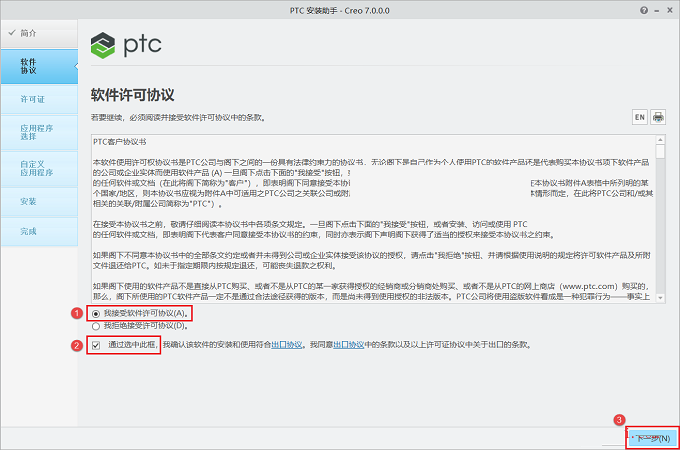This screenshot has height=450, width=680.
Task: Select the 完成 step in sidebar
Action: click(x=39, y=232)
